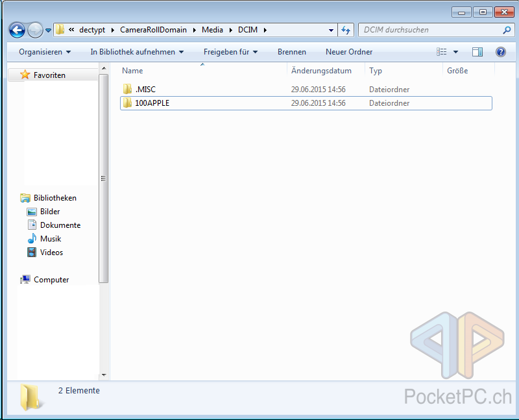Open the Freigeben für menu
The image size is (519, 420).
(230, 52)
